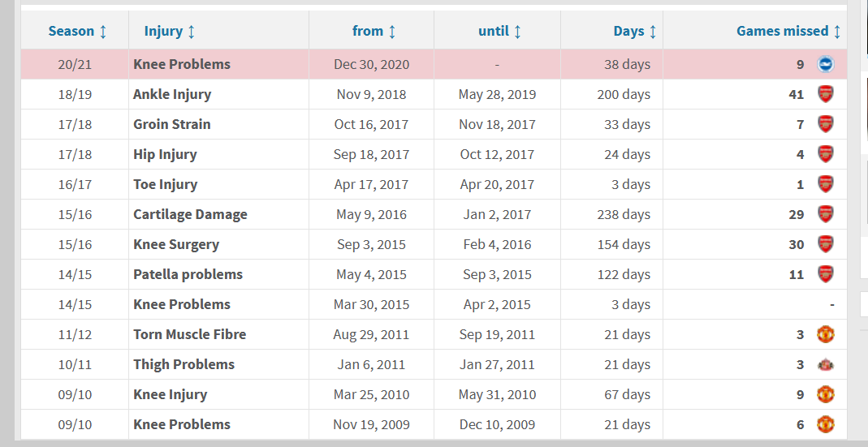Screen dimensions: 868x447
Task: Select the Ankle Injury 18/19 table row
Action: click(x=434, y=94)
